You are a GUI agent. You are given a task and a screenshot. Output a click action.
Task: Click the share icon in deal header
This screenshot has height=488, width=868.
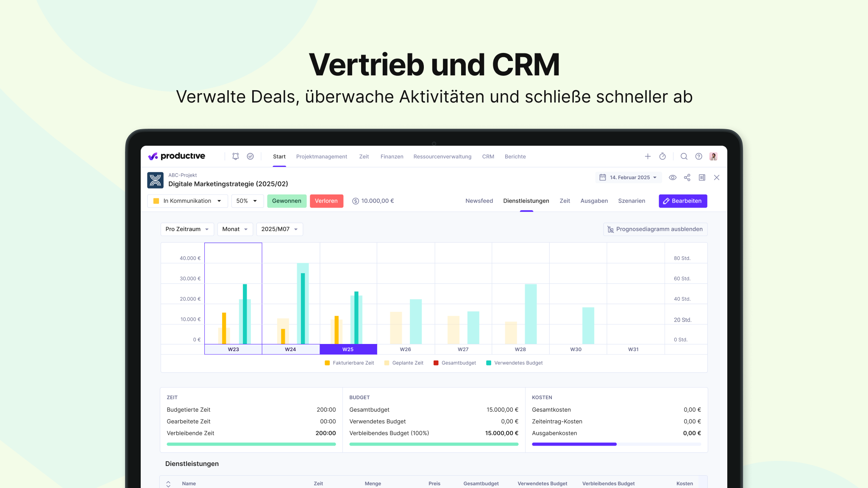pyautogui.click(x=687, y=177)
